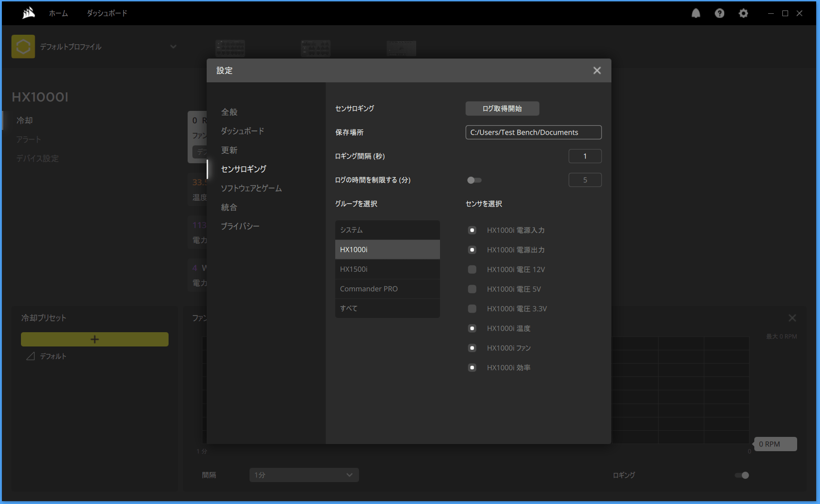Select the second device thumbnail in the top strip
820x504 pixels.
316,48
